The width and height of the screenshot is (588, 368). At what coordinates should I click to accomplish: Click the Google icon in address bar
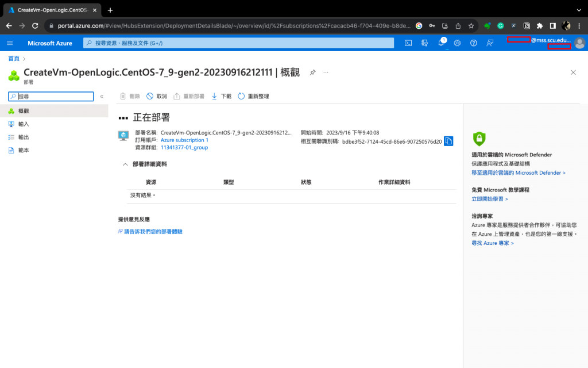point(419,26)
